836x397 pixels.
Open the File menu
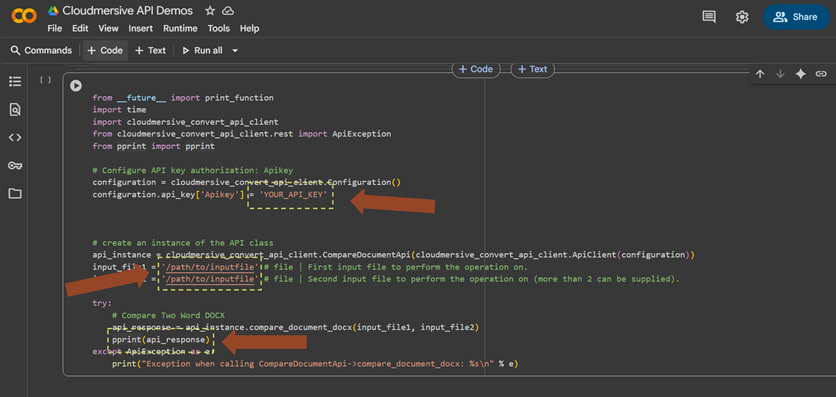(x=54, y=29)
